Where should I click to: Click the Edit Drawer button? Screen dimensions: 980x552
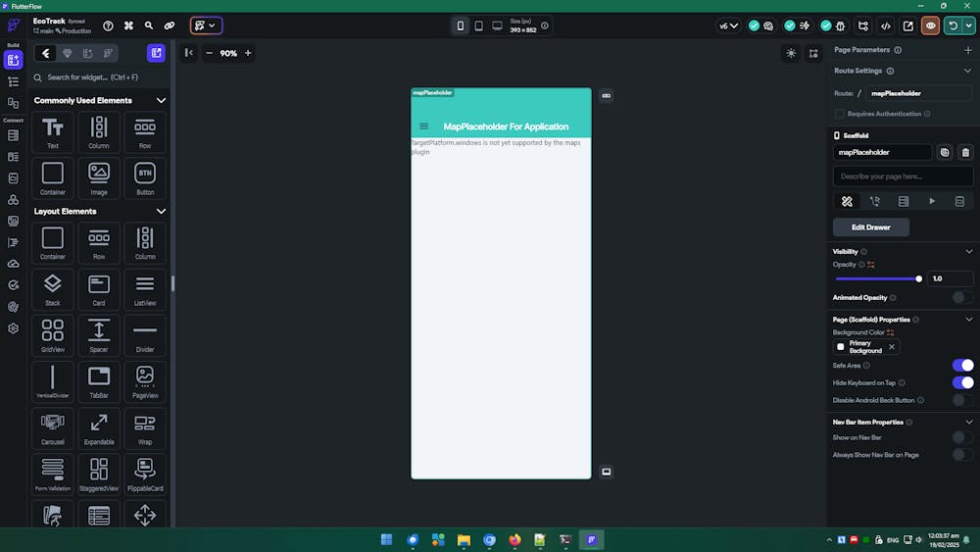870,227
